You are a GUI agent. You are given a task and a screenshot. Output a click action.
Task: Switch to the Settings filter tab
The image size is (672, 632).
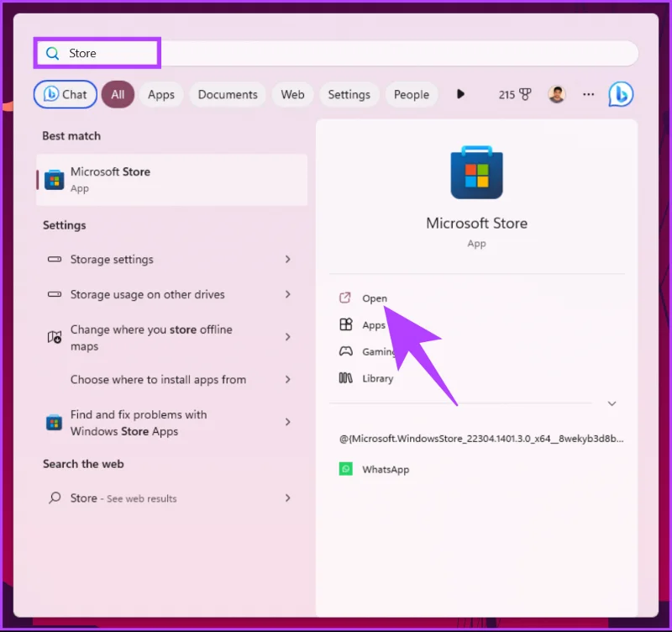[x=349, y=94]
